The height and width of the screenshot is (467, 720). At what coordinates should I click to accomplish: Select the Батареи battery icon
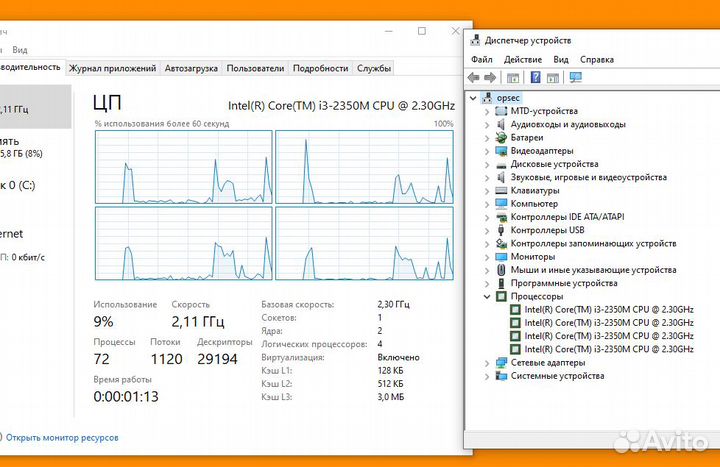(501, 137)
